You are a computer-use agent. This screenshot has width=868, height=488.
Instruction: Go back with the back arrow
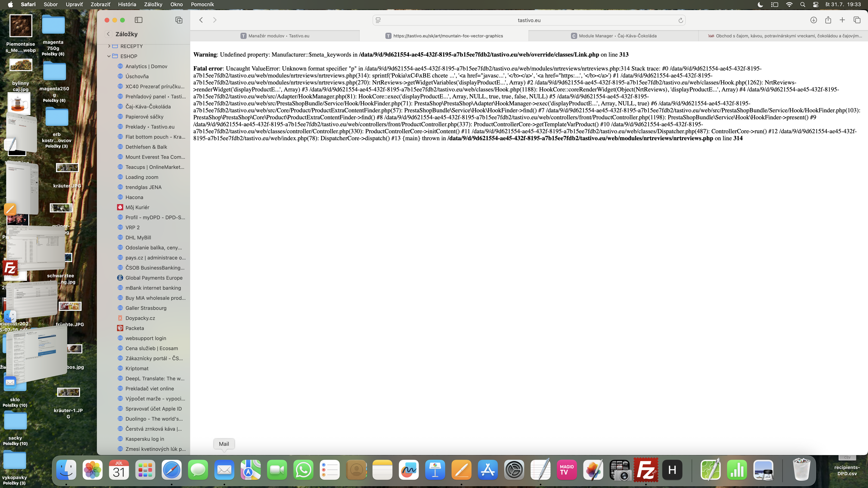point(201,20)
